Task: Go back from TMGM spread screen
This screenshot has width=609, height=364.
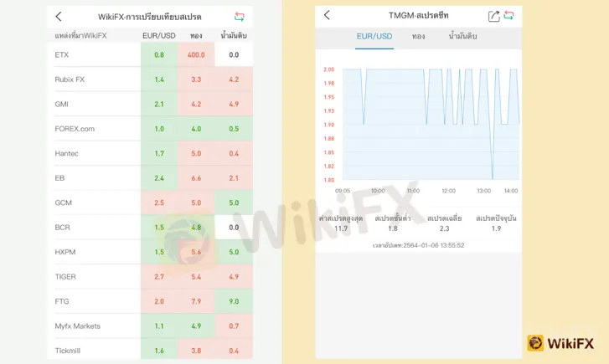Action: pyautogui.click(x=327, y=15)
